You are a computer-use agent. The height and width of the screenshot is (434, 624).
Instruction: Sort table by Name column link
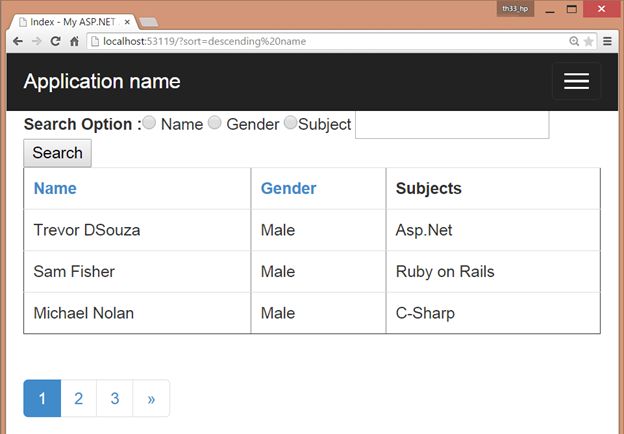[x=55, y=188]
